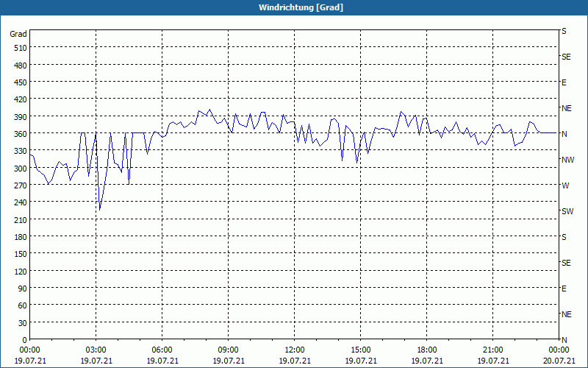The image size is (588, 368).
Task: Select the 0 degree y-axis label
Action: 25,340
